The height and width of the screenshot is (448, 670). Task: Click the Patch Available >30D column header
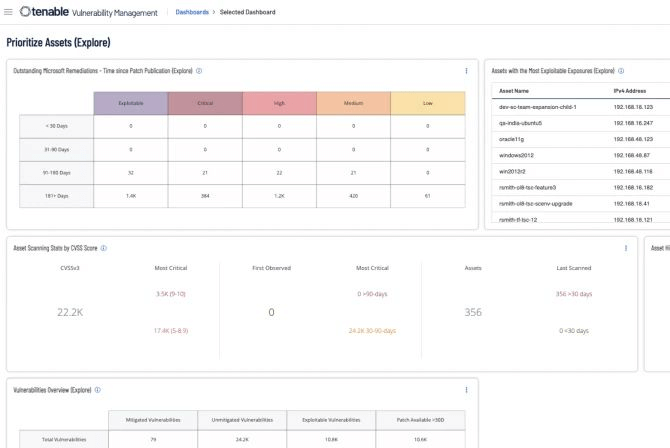(x=420, y=420)
